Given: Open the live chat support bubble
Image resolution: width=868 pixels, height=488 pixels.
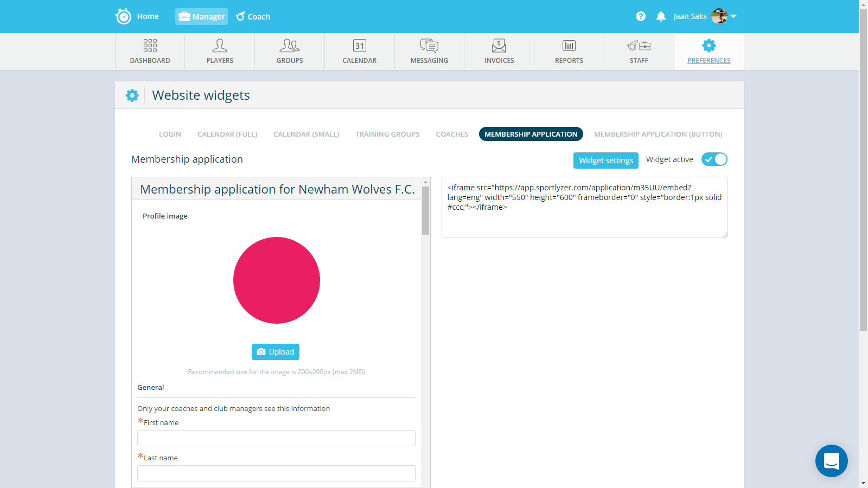Looking at the screenshot, I should click(831, 461).
